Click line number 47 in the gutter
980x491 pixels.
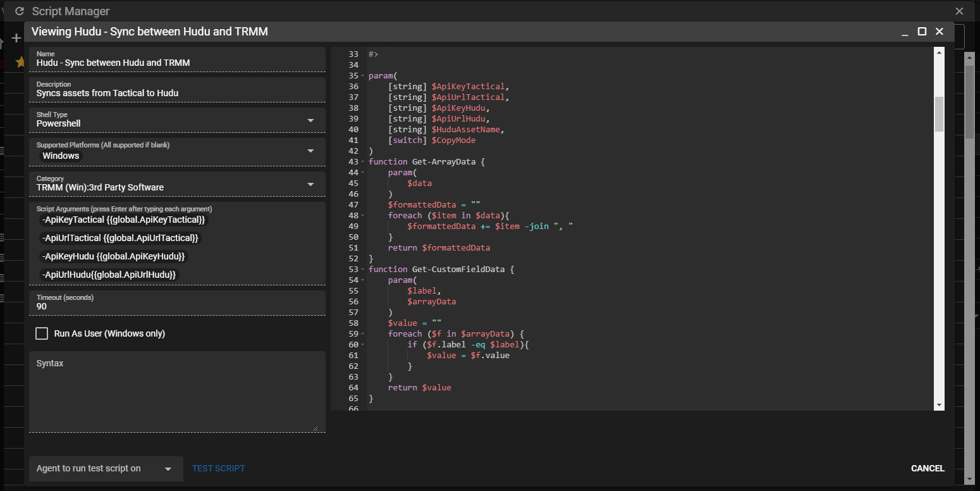(353, 205)
